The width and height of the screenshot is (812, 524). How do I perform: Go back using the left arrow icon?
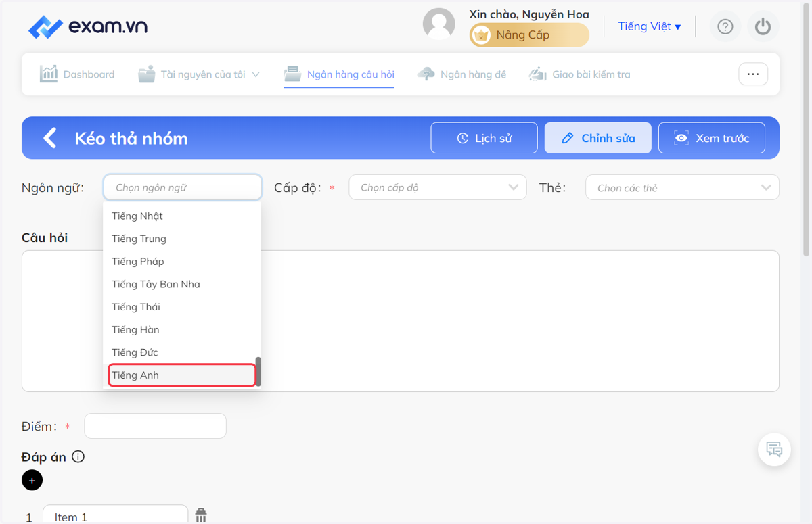49,138
